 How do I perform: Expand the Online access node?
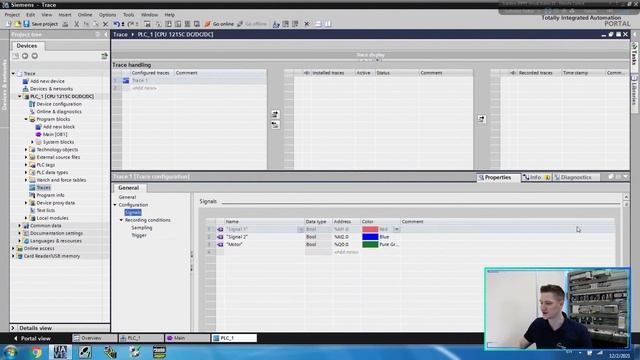click(13, 249)
